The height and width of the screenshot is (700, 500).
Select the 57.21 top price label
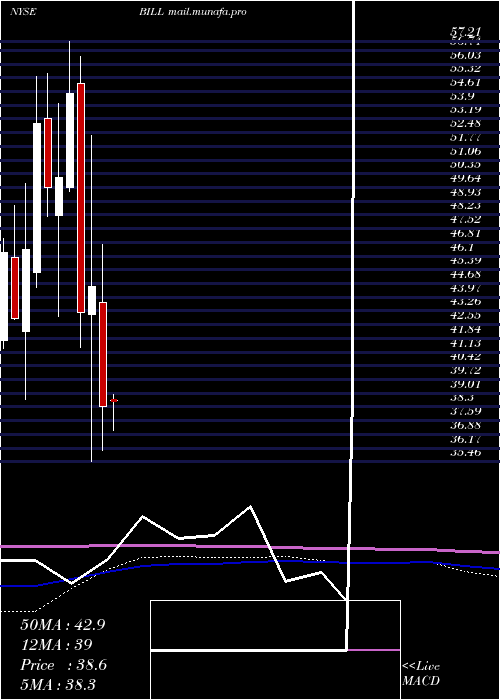466,32
